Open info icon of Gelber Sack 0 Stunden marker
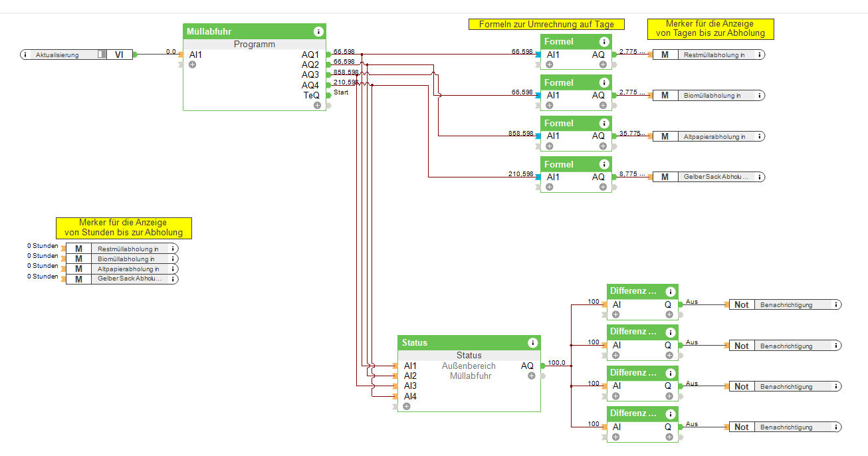This screenshot has height=456, width=868. pyautogui.click(x=173, y=279)
